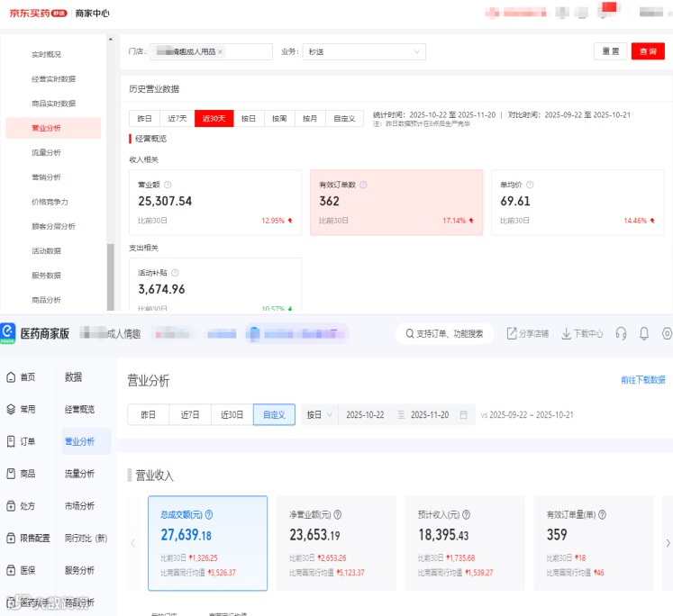Click the start date field 2025-10-22
Image resolution: width=673 pixels, height=616 pixels.
tap(365, 415)
